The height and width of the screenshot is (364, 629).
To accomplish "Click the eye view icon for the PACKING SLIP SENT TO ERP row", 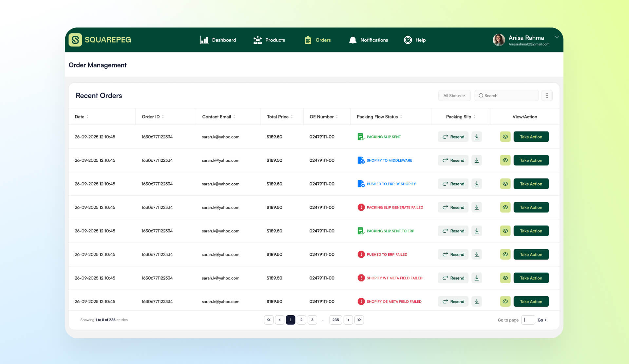I will pyautogui.click(x=505, y=231).
